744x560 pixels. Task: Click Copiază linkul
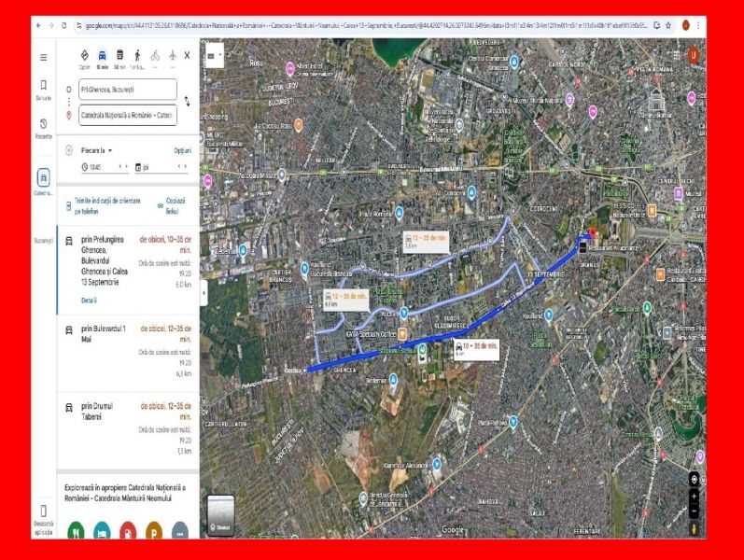pos(172,206)
